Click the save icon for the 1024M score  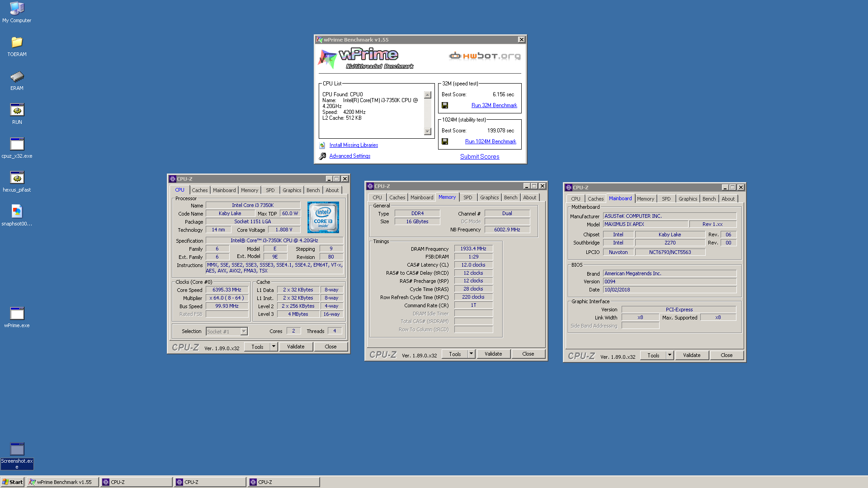click(445, 141)
